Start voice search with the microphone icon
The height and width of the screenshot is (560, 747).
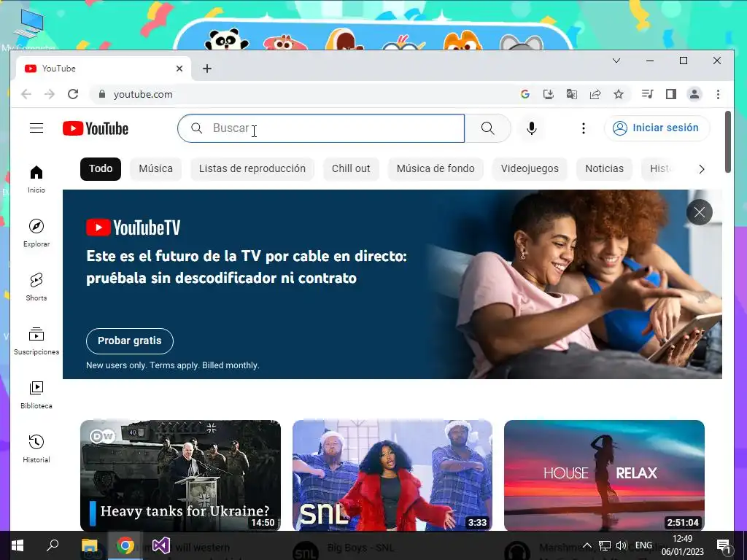(x=532, y=128)
